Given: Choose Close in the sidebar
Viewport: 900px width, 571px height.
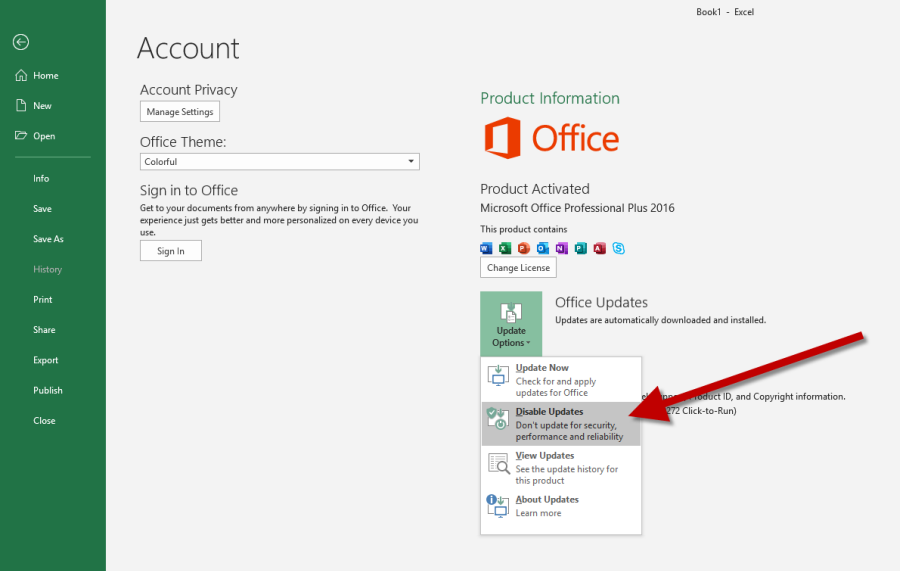Looking at the screenshot, I should 44,421.
